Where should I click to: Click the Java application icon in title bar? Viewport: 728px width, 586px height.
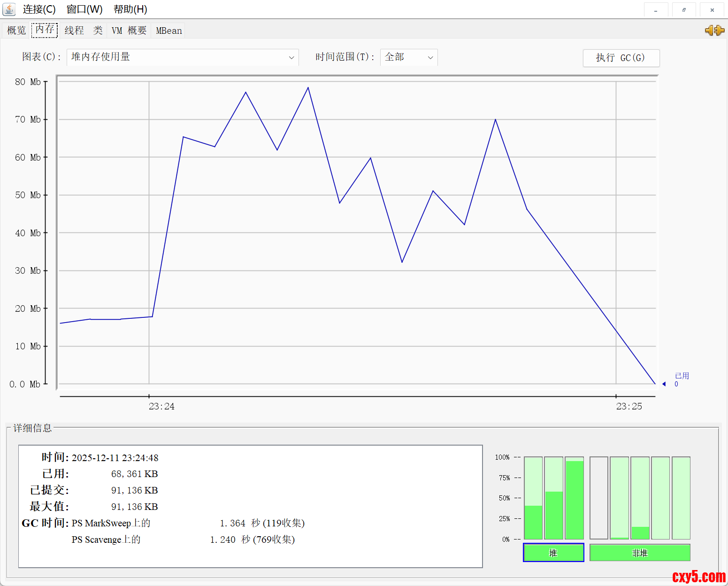(9, 9)
